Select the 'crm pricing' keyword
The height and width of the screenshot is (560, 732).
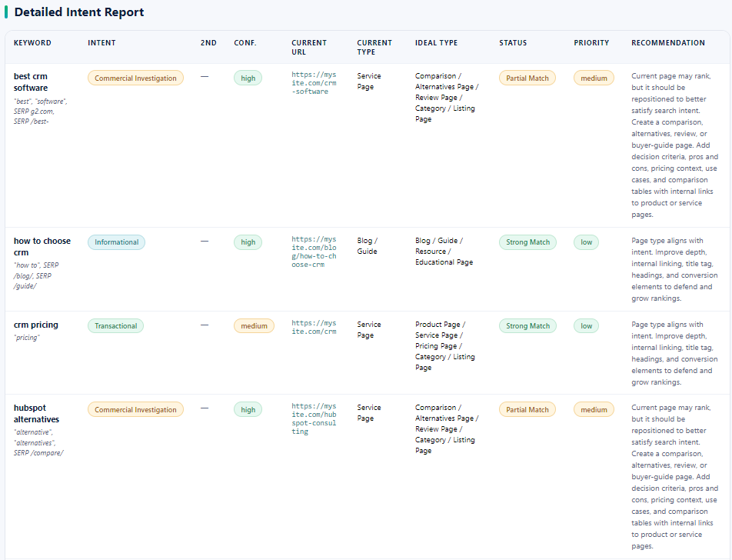click(36, 325)
